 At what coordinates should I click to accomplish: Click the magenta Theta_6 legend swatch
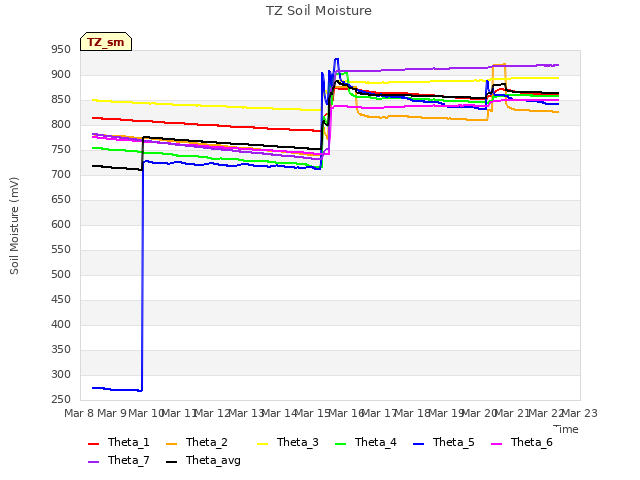tap(496, 444)
